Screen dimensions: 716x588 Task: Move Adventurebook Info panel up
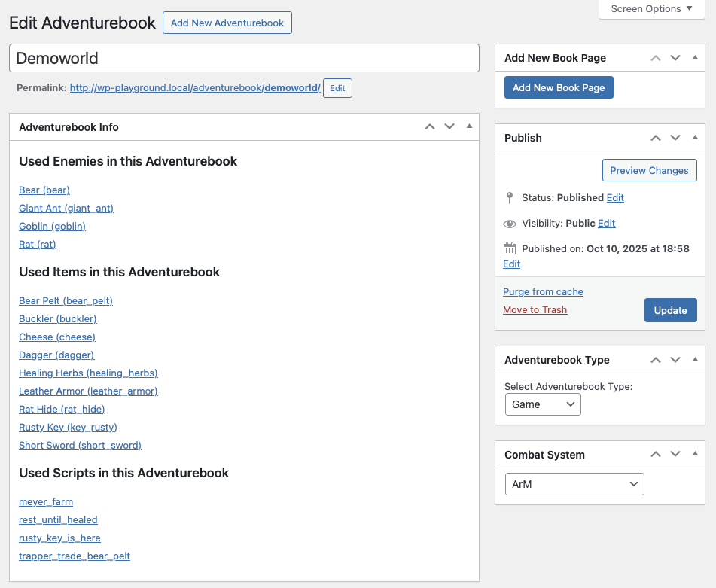coord(430,127)
